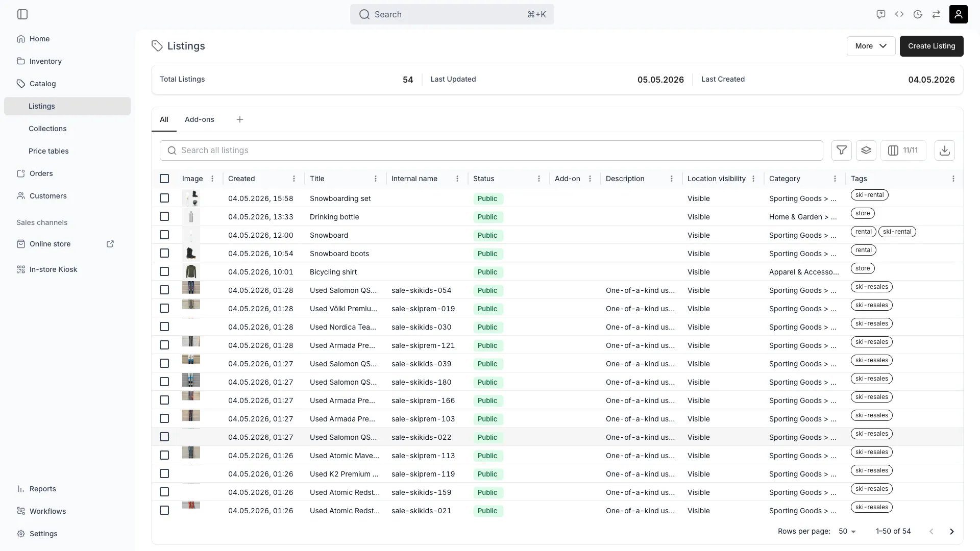Screen dimensions: 980x551
Task: Open Rows per page dropdown
Action: 847,531
